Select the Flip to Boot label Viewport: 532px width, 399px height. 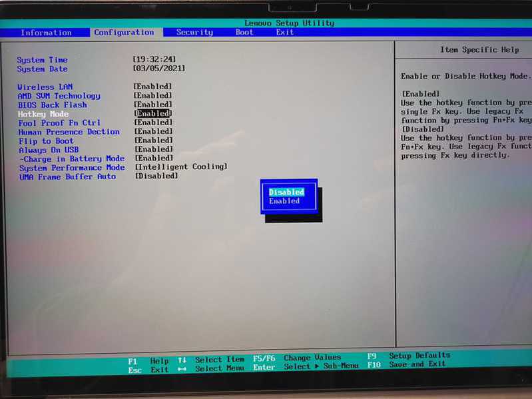[46, 141]
